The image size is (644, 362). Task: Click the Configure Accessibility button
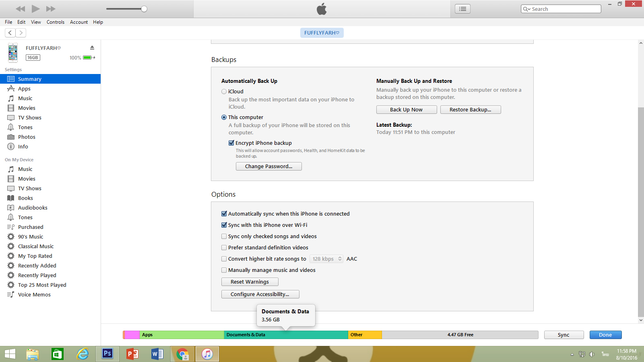[x=260, y=294]
